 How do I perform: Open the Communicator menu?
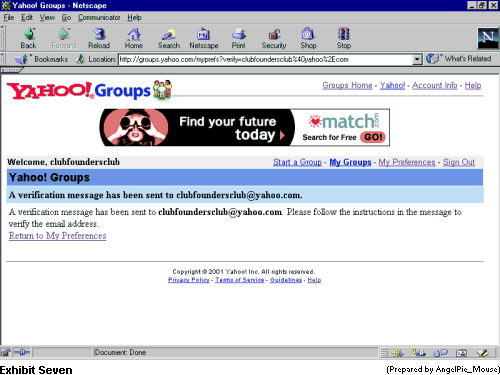[x=99, y=17]
